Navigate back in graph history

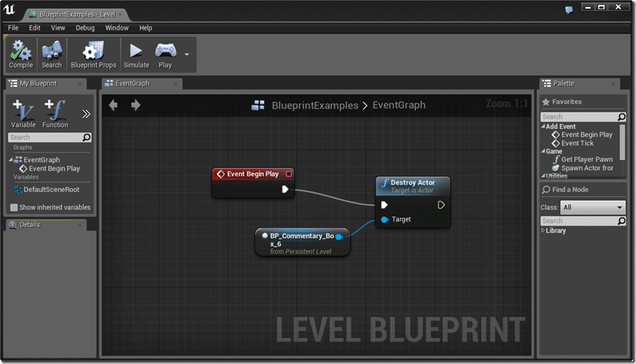113,106
